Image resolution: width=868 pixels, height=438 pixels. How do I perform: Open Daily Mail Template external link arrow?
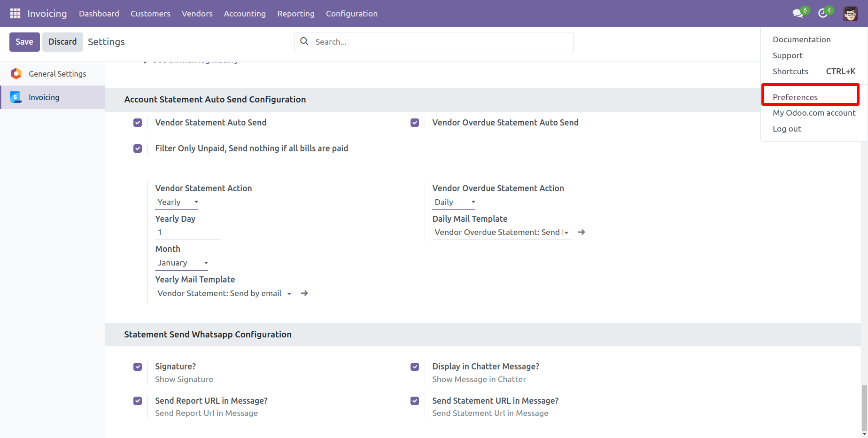[581, 232]
